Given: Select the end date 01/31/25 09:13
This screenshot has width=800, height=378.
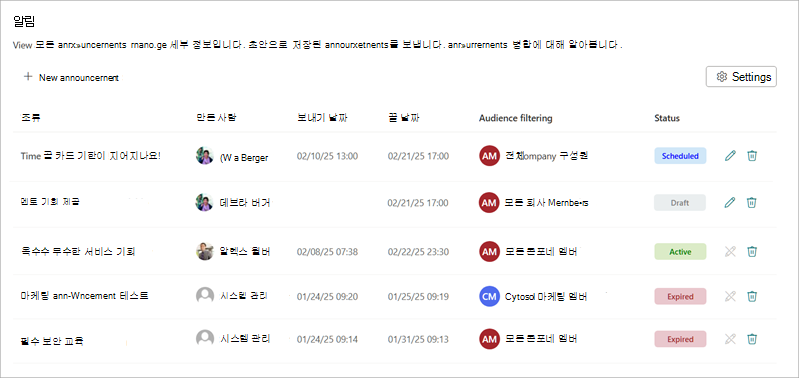Looking at the screenshot, I should 418,339.
